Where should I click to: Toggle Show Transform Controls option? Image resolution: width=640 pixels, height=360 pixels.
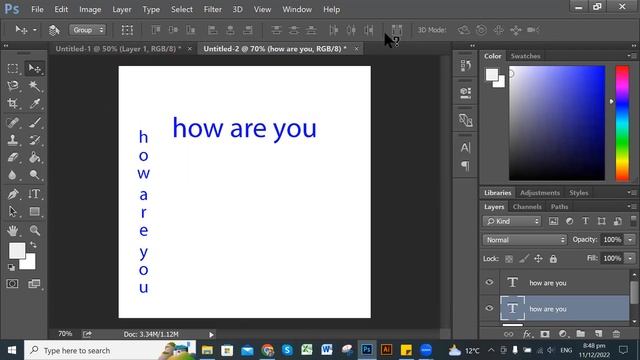127,30
